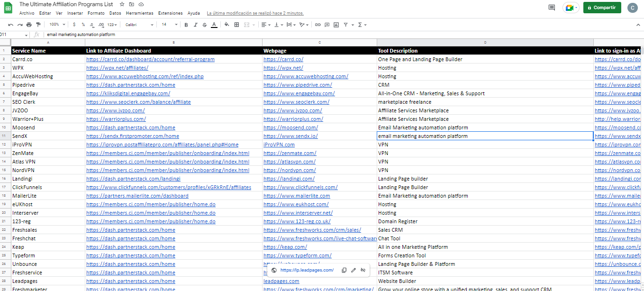Select the cell "SendX"
Image resolution: width=644 pixels, height=291 pixels.
(47, 136)
